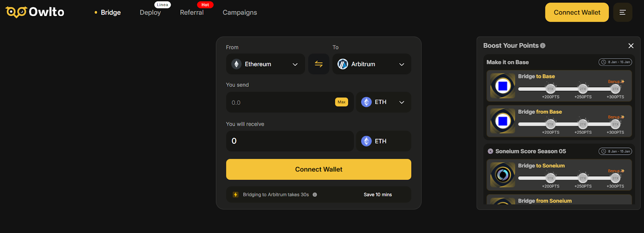Click the 3TX marker on Bridge to Base progress track
The image size is (644, 233).
tap(615, 89)
